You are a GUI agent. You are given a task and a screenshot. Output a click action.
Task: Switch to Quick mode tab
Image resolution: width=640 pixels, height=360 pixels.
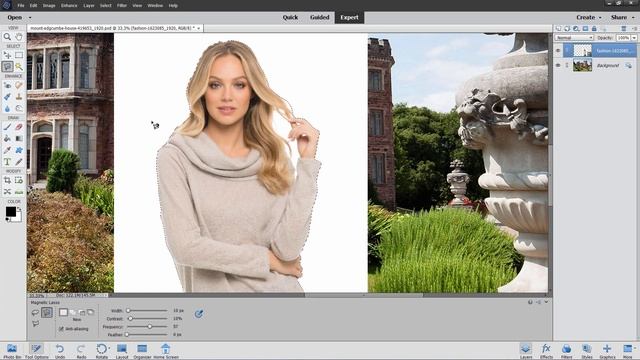pyautogui.click(x=290, y=18)
